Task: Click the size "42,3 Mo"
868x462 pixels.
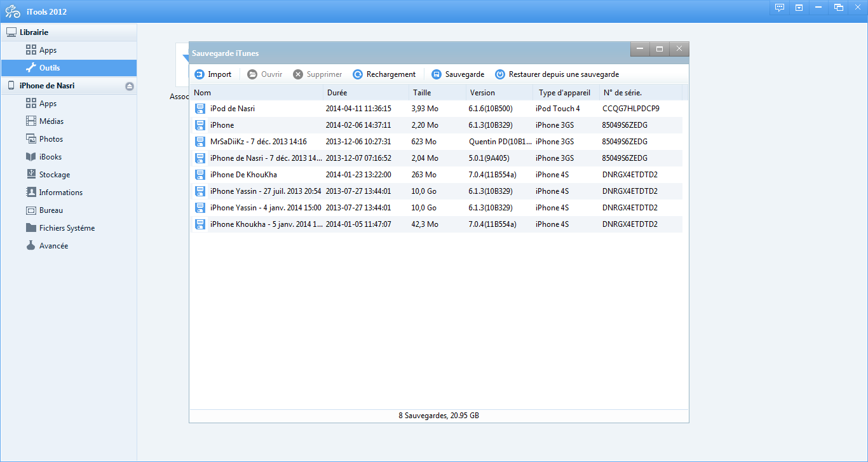Action: 424,224
